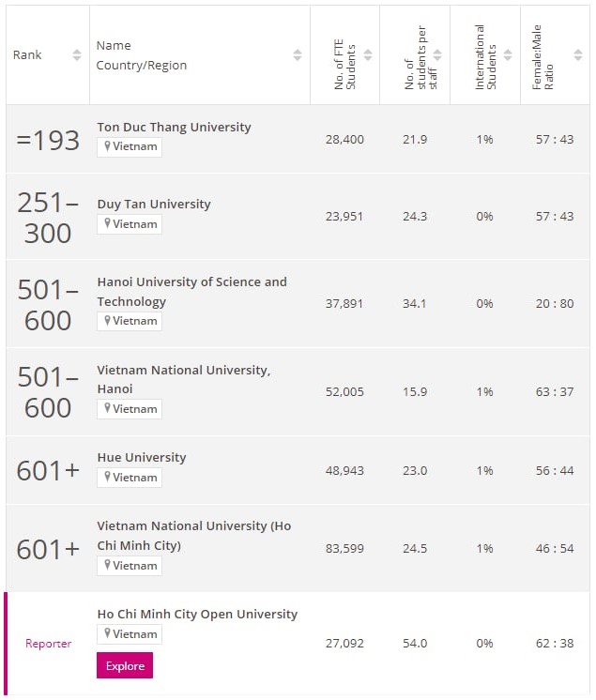Open Hue University profile link
This screenshot has width=596, height=700.
point(142,457)
